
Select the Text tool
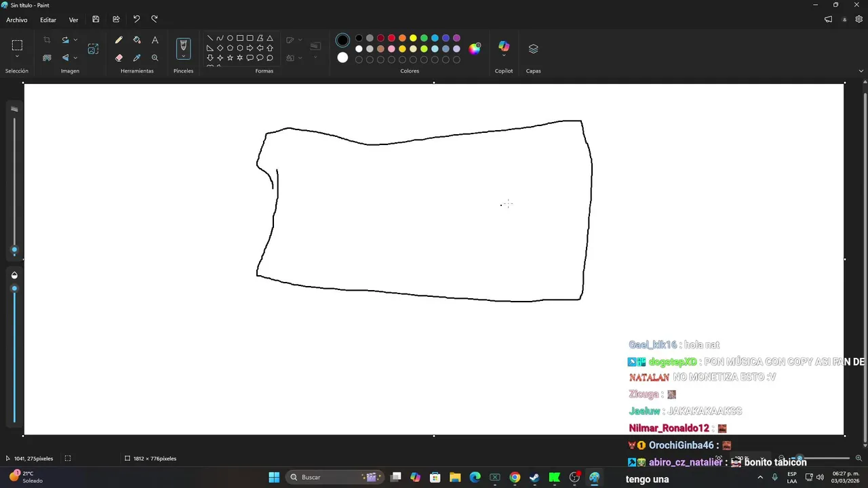click(155, 41)
